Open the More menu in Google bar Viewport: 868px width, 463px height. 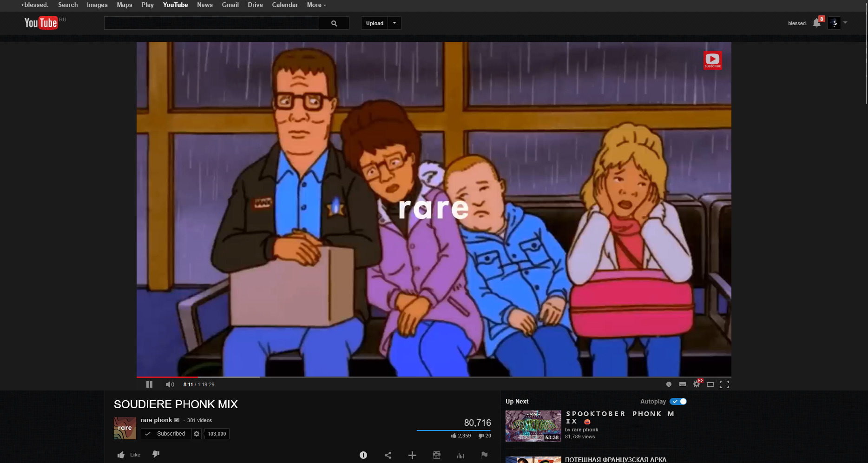coord(316,5)
